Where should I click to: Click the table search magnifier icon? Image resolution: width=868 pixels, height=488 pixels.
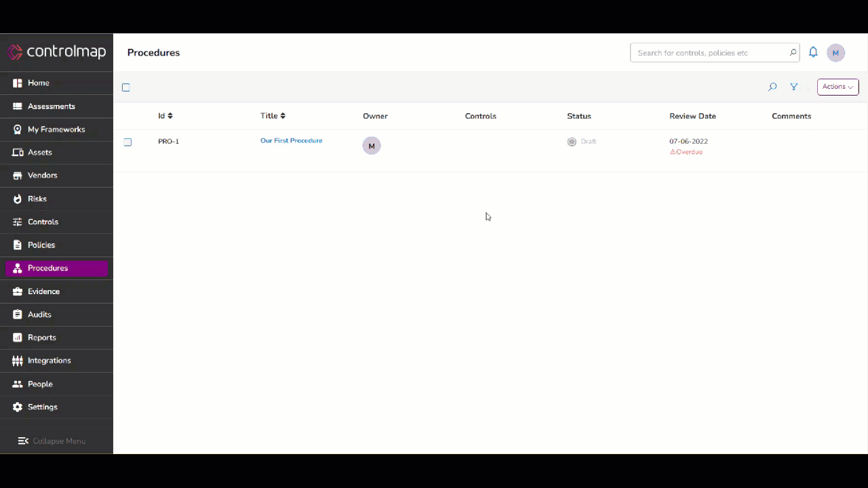coord(772,87)
